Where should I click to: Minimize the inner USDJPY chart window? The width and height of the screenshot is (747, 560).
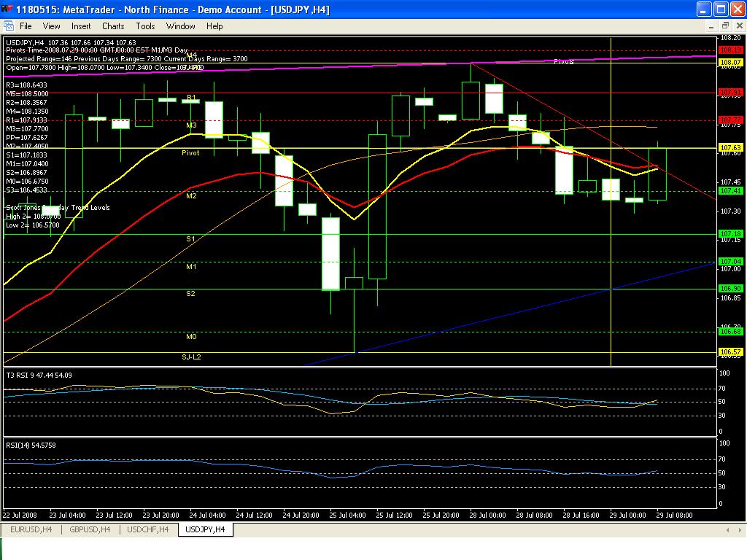coord(713,26)
